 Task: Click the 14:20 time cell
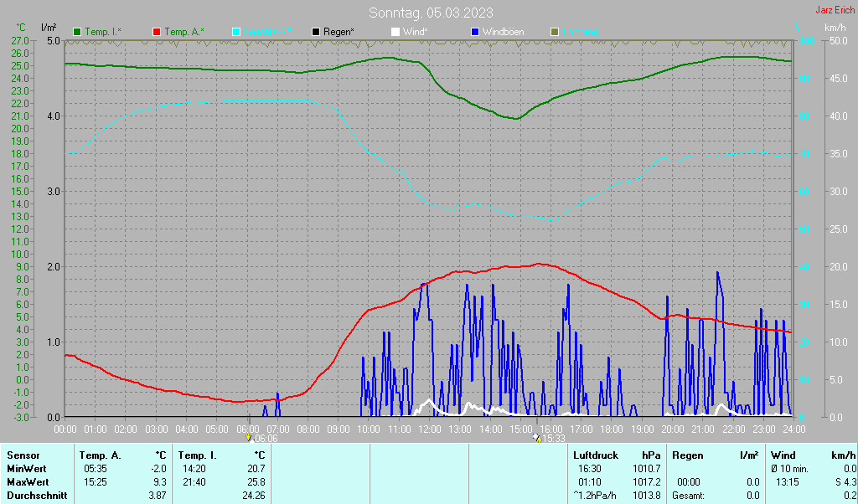click(194, 469)
